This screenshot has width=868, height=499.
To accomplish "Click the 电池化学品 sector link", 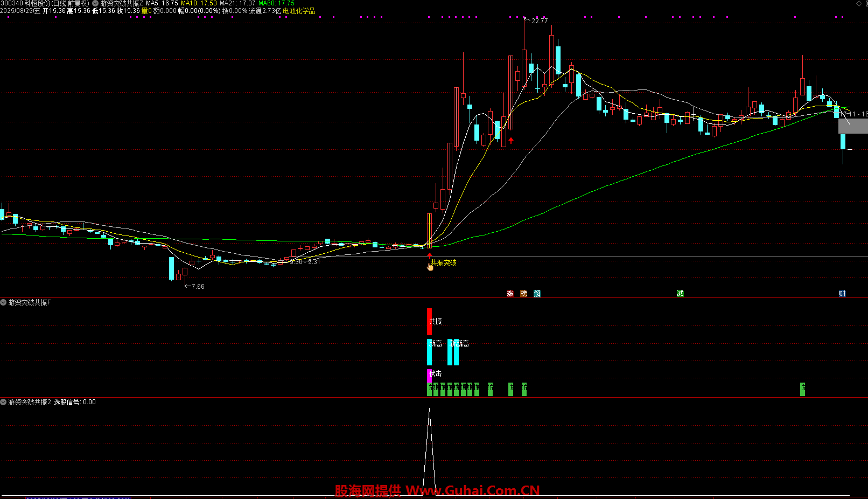I will (x=299, y=11).
